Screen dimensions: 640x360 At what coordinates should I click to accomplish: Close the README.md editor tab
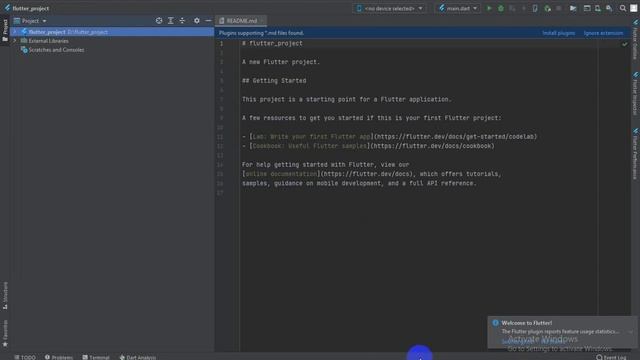point(262,20)
